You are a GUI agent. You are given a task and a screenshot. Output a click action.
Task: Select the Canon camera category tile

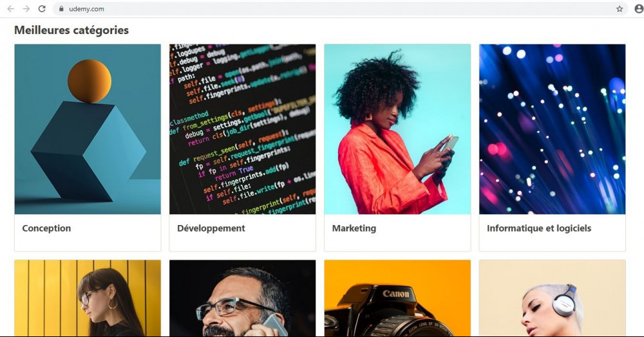pyautogui.click(x=397, y=298)
